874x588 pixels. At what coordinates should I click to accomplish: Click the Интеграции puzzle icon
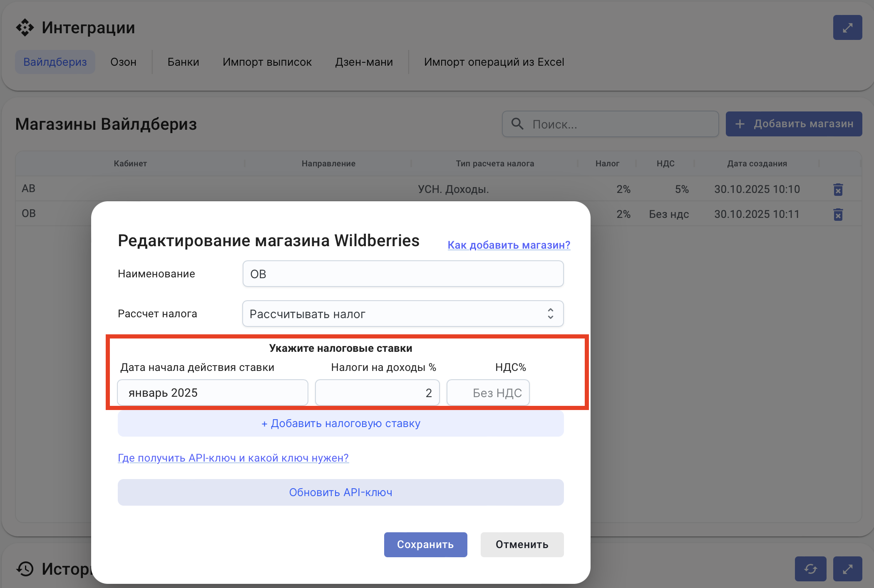tap(25, 27)
